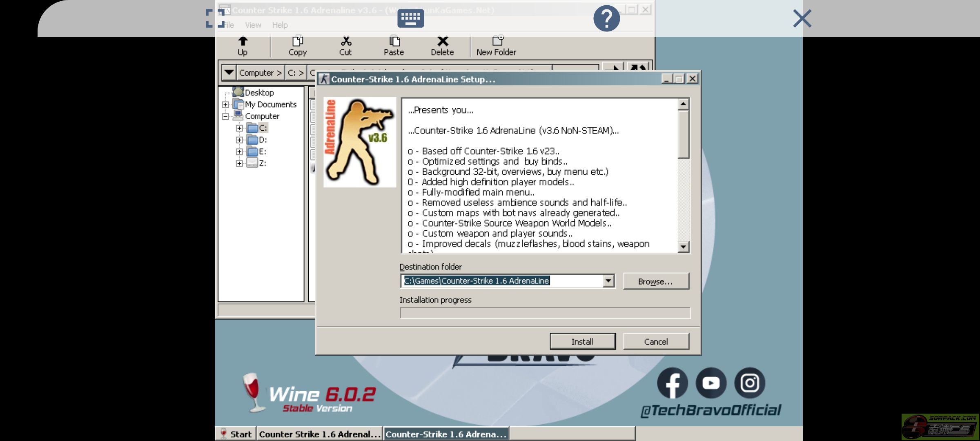Open the on-screen keyboard icon
Image resolution: width=980 pixels, height=441 pixels.
pyautogui.click(x=410, y=18)
